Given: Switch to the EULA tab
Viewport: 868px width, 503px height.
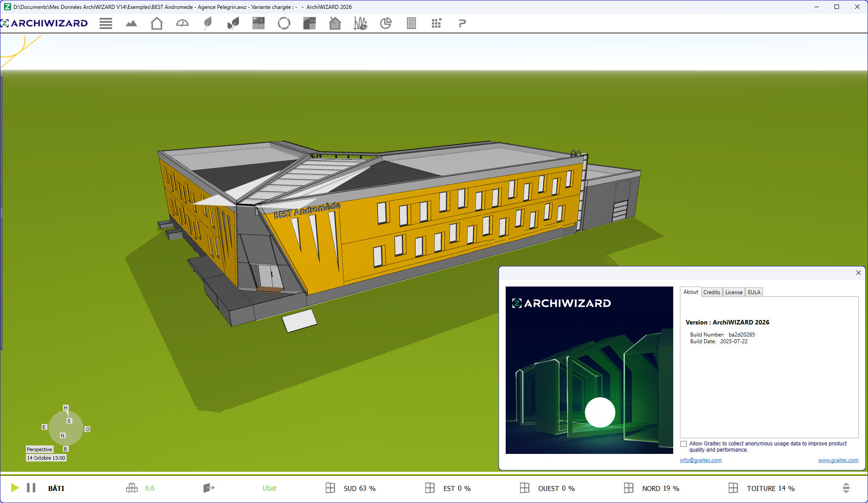Looking at the screenshot, I should coord(754,292).
